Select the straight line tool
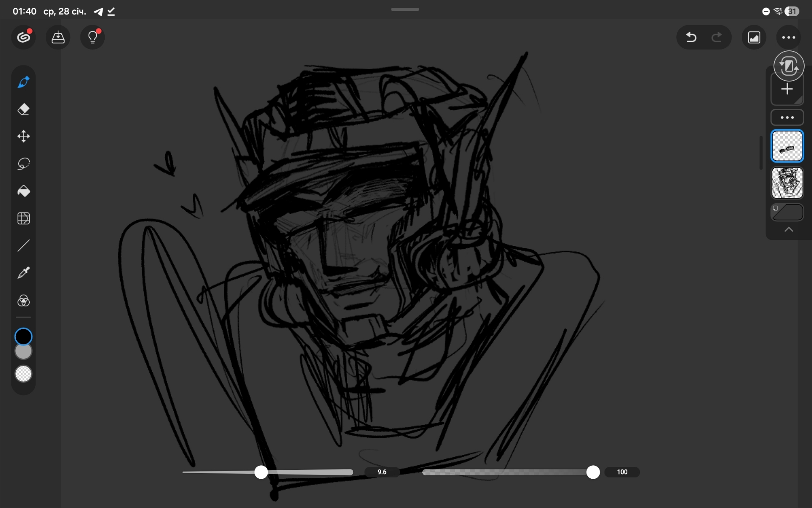Viewport: 812px width, 508px height. tap(24, 245)
